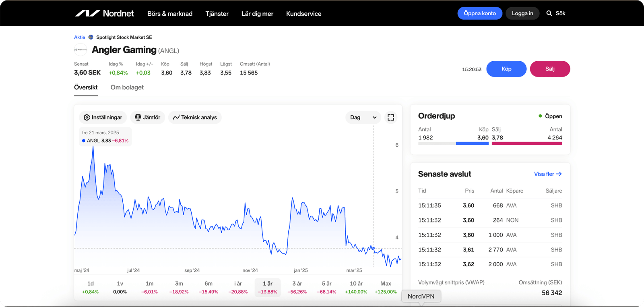Click the Visa fler link
This screenshot has width=644, height=307.
click(x=548, y=174)
